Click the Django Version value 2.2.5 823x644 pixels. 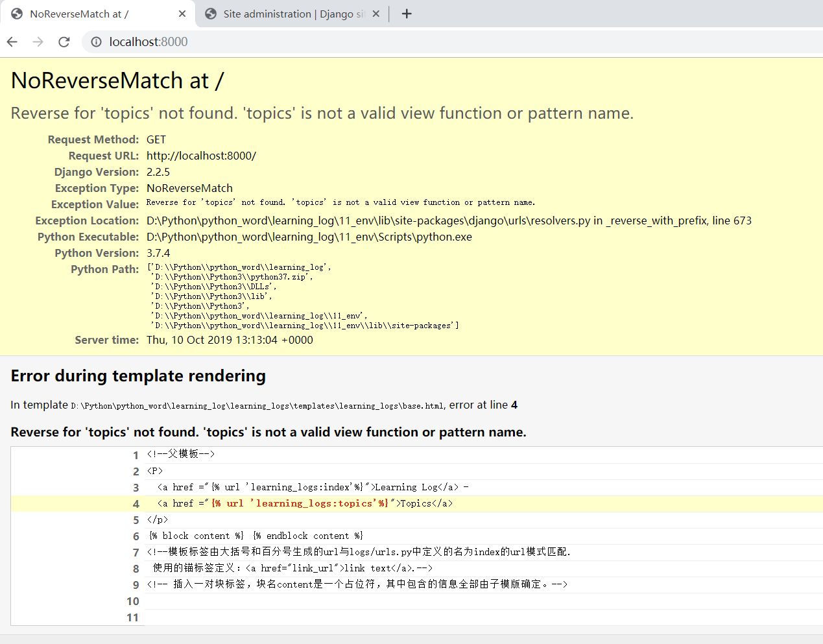click(x=158, y=172)
